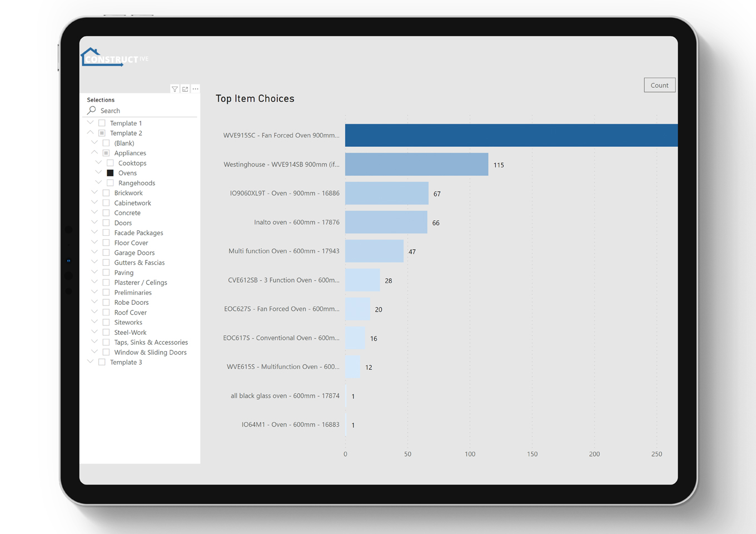Open the filter icon above the Selections panel
The width and height of the screenshot is (756, 534).
tap(175, 89)
